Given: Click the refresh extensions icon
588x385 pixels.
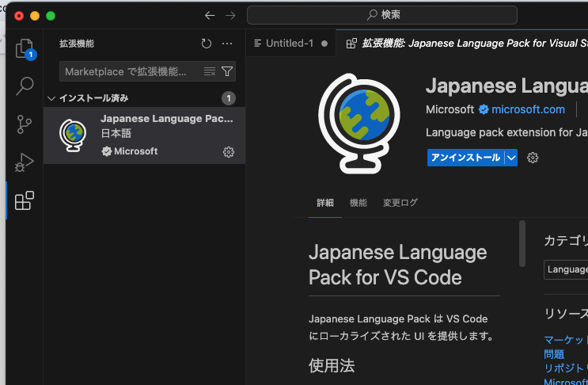Looking at the screenshot, I should pos(207,44).
